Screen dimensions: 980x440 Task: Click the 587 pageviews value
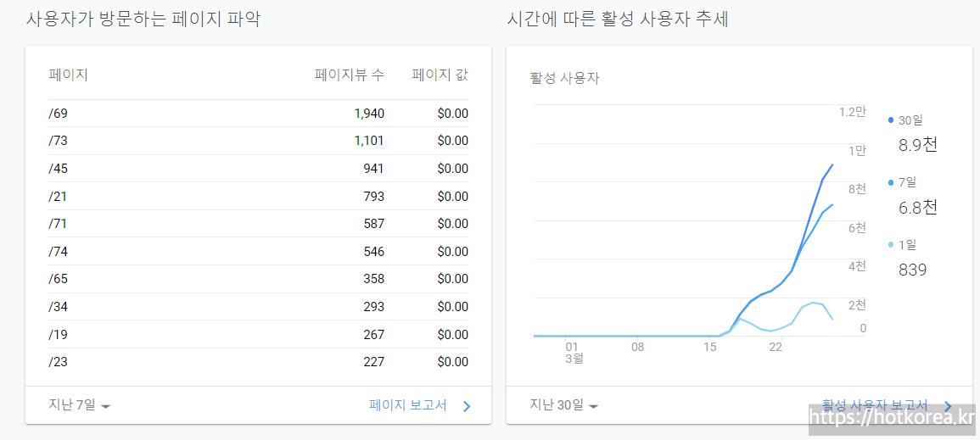pyautogui.click(x=373, y=224)
